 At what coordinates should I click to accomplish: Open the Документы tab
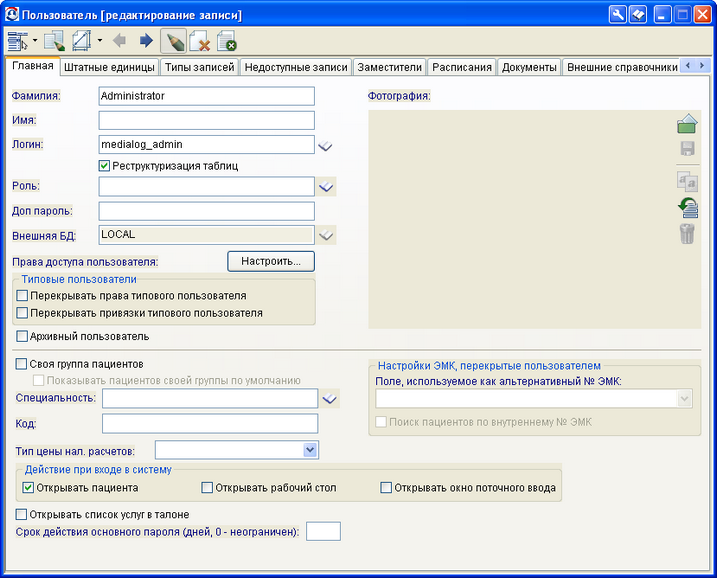(529, 67)
